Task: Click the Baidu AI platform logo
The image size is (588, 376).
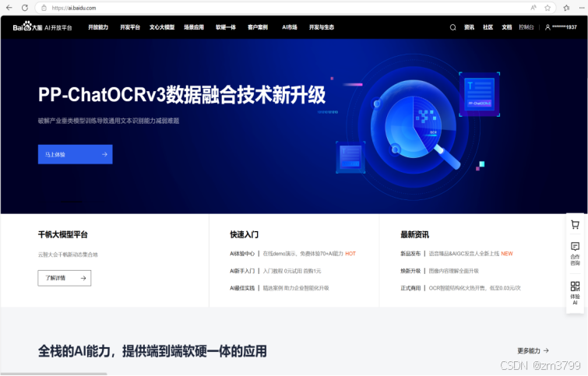Action: click(42, 26)
